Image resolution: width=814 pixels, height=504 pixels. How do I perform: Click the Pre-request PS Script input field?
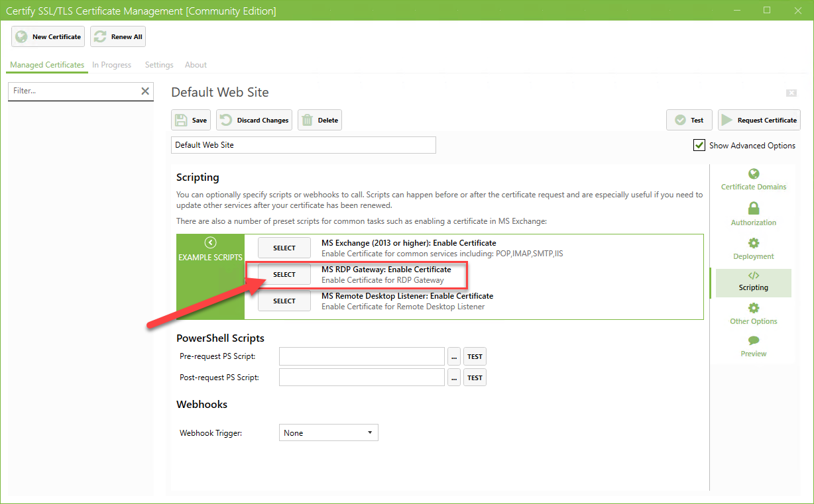tap(362, 356)
